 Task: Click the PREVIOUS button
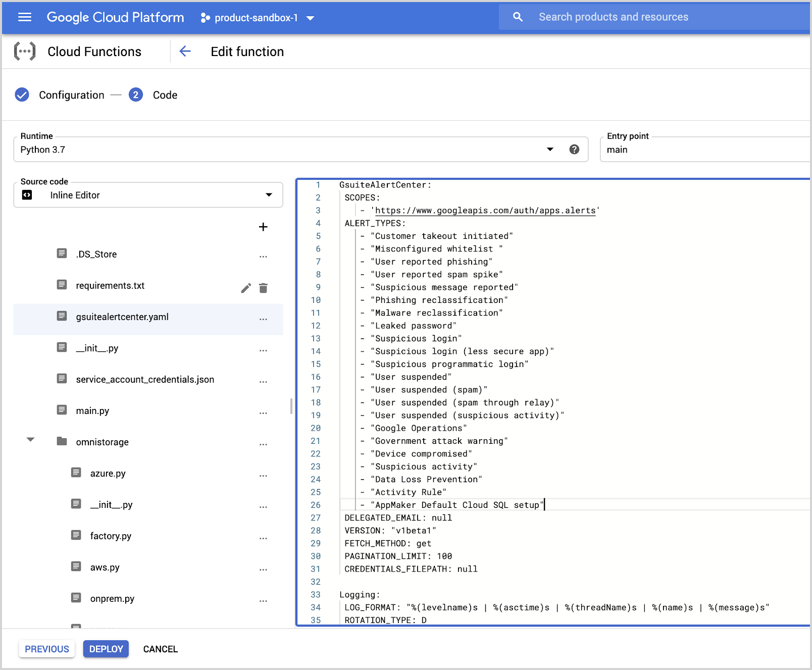pyautogui.click(x=46, y=649)
